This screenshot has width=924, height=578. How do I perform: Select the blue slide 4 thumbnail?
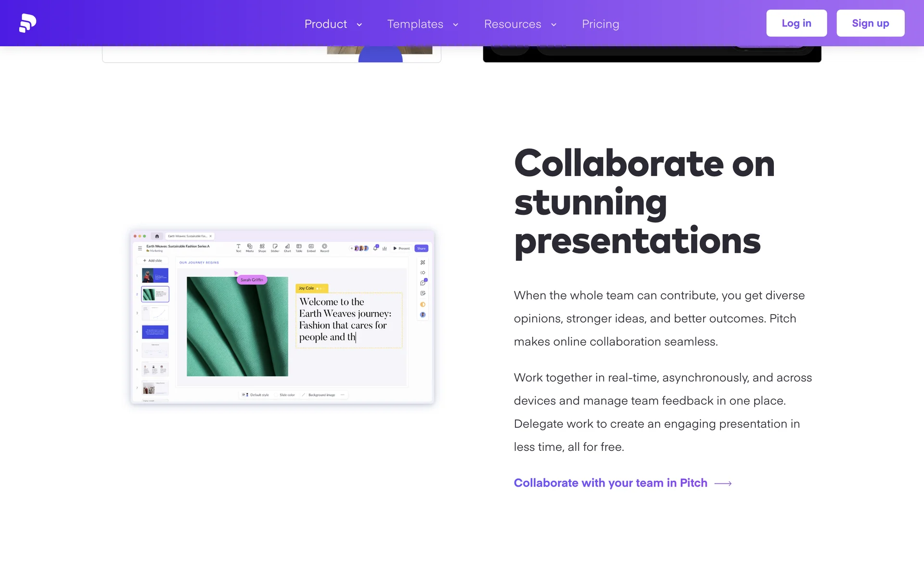pyautogui.click(x=155, y=332)
